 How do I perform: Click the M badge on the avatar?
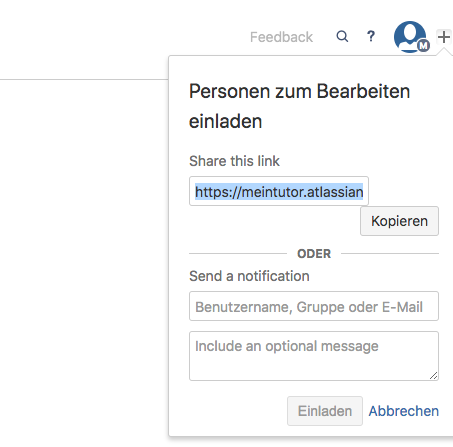423,46
